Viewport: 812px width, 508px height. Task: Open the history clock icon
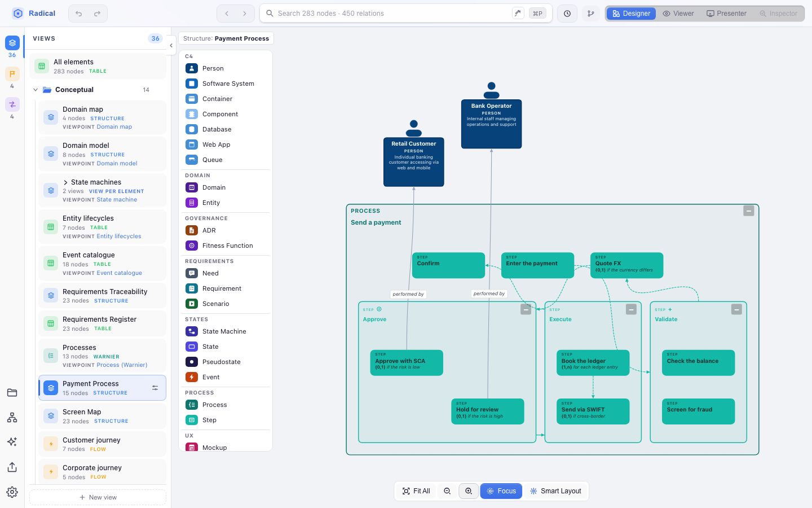(567, 14)
